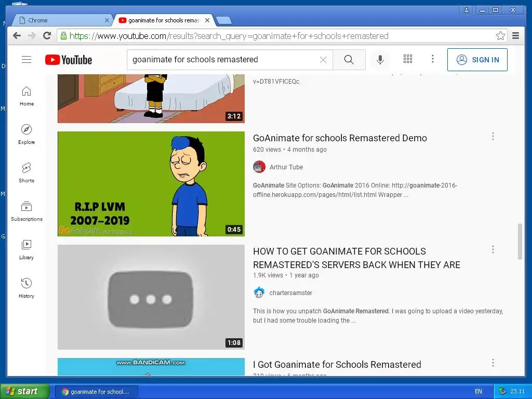Click the goanimate for school taskbar button
The width and height of the screenshot is (532, 399).
pyautogui.click(x=96, y=392)
